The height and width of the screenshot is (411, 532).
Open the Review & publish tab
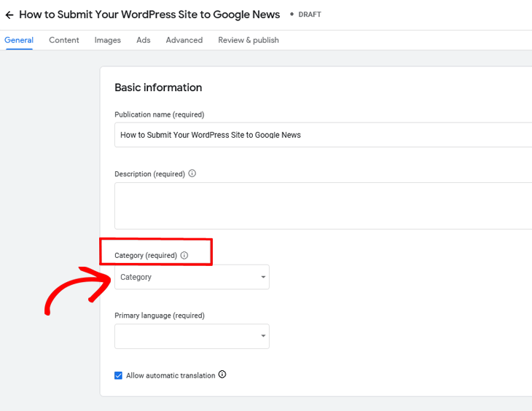point(249,40)
